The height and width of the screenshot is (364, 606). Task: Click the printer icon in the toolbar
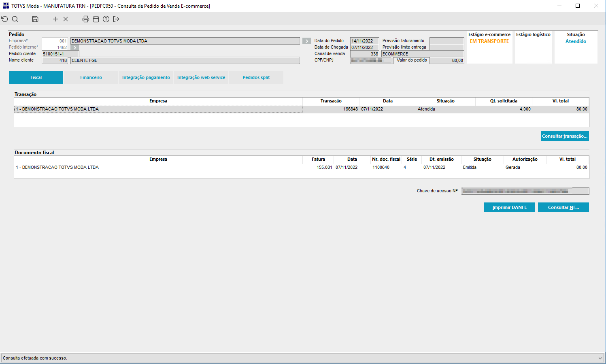[86, 19]
